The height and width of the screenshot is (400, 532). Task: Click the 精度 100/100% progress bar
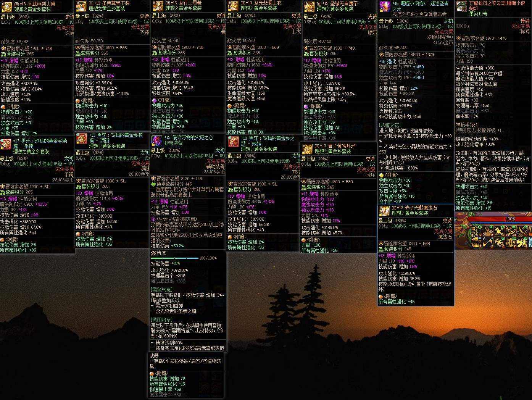point(175,258)
